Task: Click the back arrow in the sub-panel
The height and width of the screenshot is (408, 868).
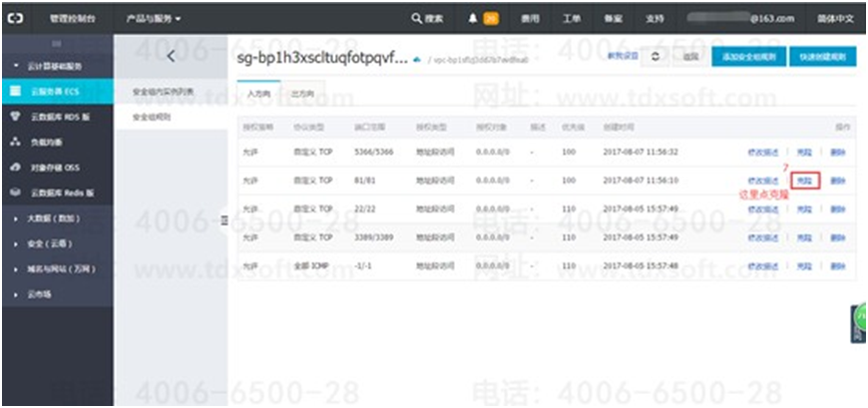Action: point(171,57)
